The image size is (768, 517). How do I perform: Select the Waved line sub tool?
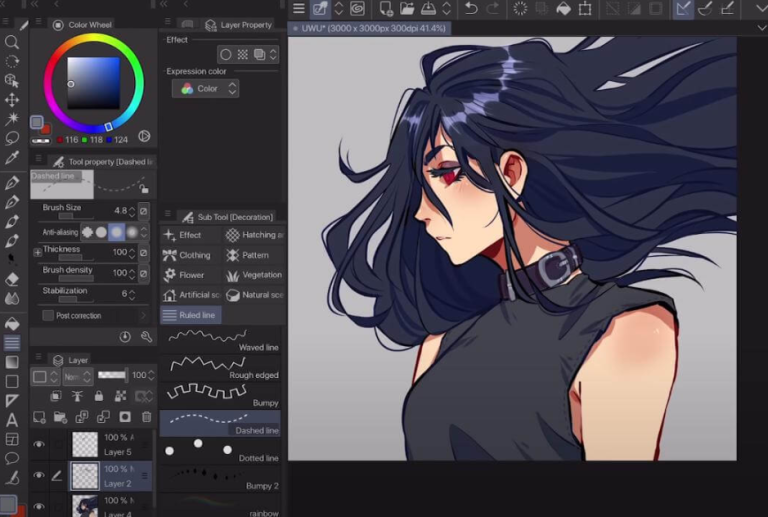pos(220,339)
